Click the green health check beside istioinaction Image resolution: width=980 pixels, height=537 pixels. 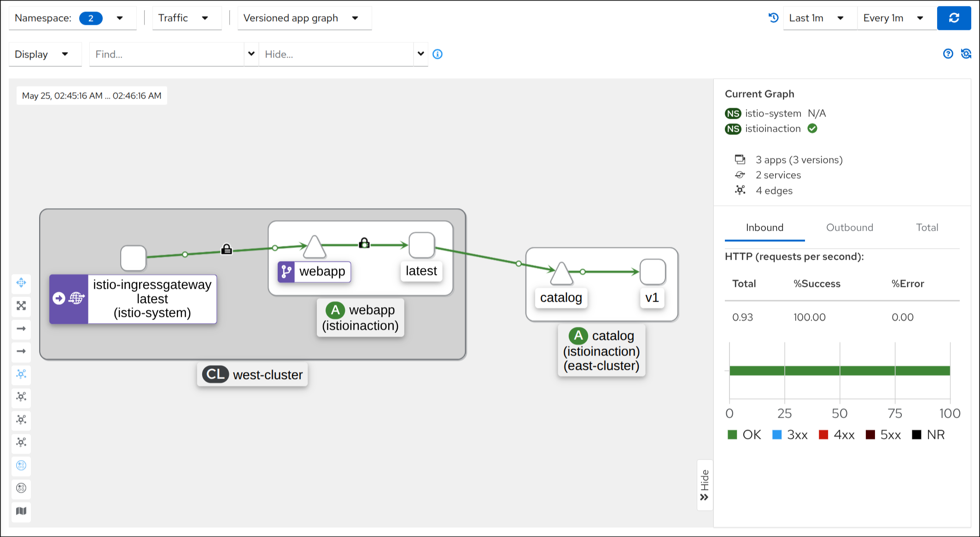click(812, 128)
